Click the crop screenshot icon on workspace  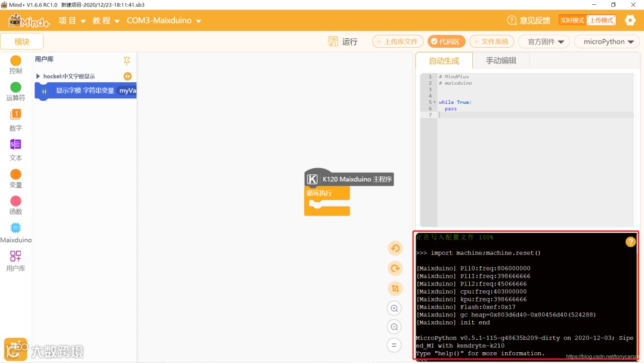coord(395,288)
